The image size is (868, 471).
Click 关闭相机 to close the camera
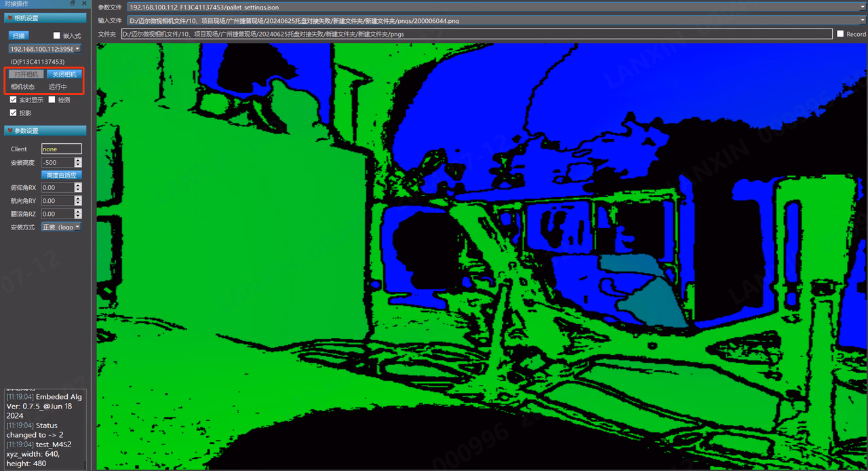[64, 74]
